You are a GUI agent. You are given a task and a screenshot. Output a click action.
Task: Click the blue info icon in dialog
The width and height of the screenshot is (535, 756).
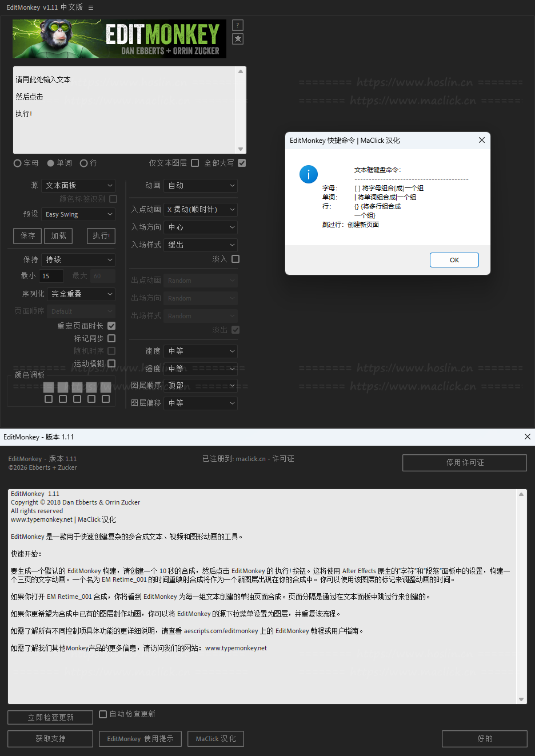(x=309, y=174)
